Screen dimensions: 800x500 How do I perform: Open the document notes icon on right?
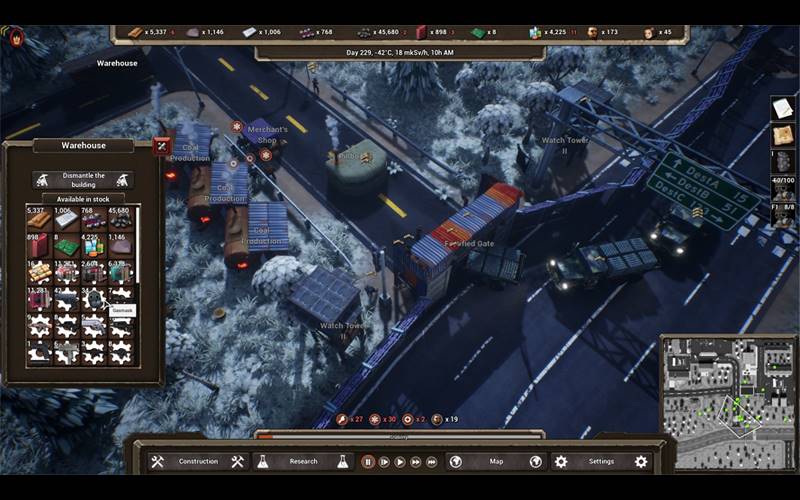point(783,109)
